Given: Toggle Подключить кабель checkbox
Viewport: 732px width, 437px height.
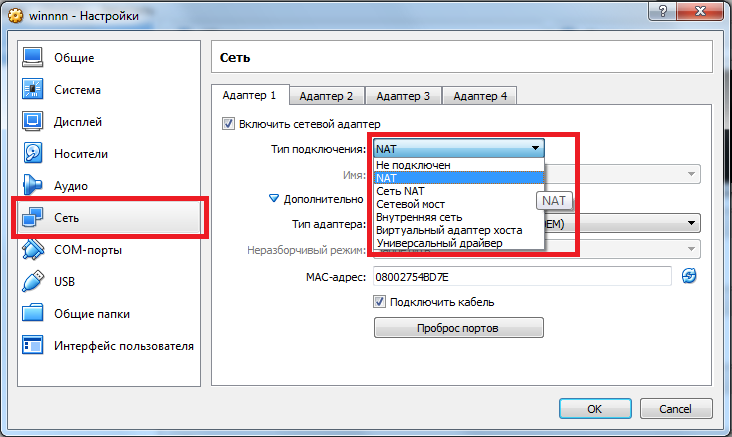Looking at the screenshot, I should tap(380, 302).
